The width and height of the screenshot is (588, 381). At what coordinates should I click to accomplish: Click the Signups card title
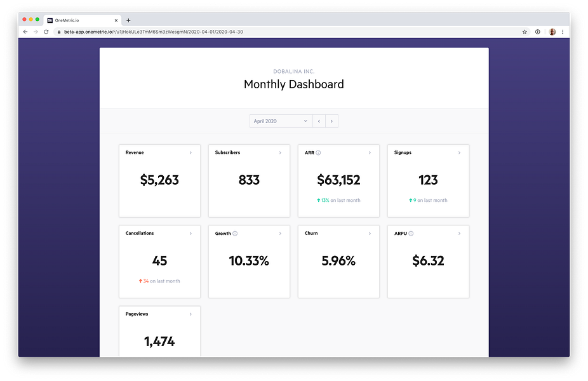403,152
